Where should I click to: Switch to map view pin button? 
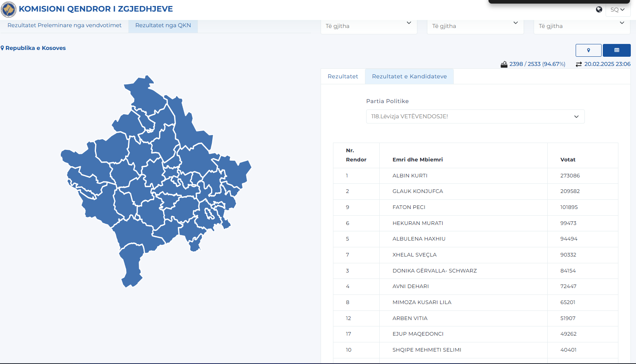(588, 50)
